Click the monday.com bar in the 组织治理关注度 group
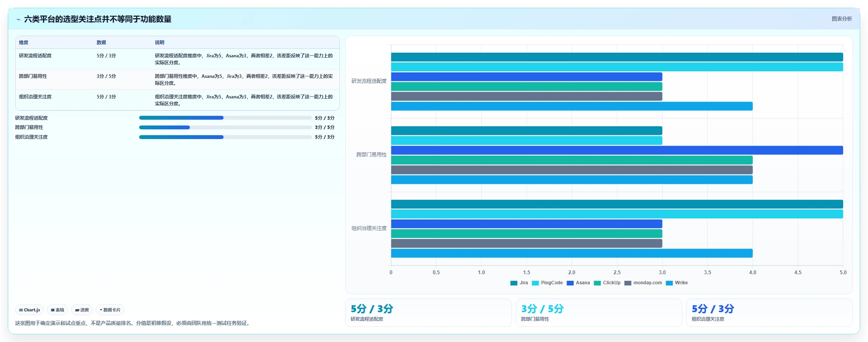 click(x=527, y=244)
